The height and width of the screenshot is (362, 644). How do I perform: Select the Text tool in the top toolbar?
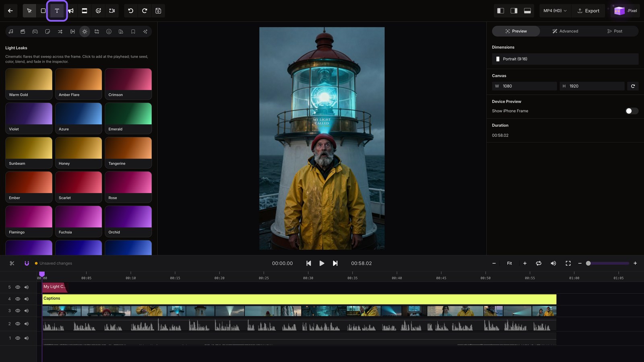tap(57, 11)
